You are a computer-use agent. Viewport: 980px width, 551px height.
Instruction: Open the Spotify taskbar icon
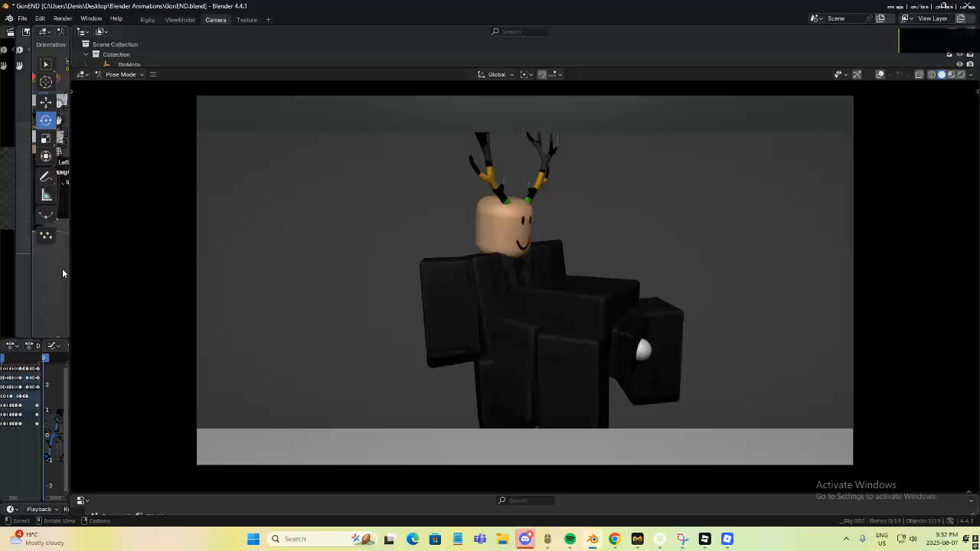570,539
